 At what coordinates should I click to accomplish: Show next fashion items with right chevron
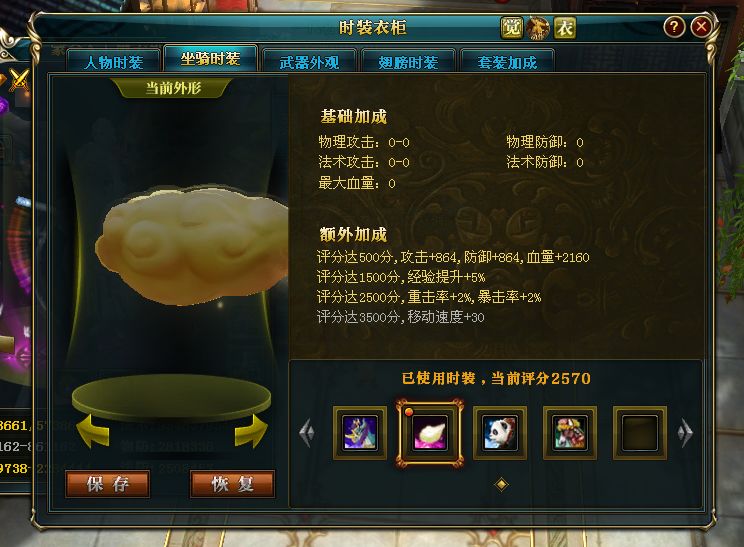click(685, 433)
